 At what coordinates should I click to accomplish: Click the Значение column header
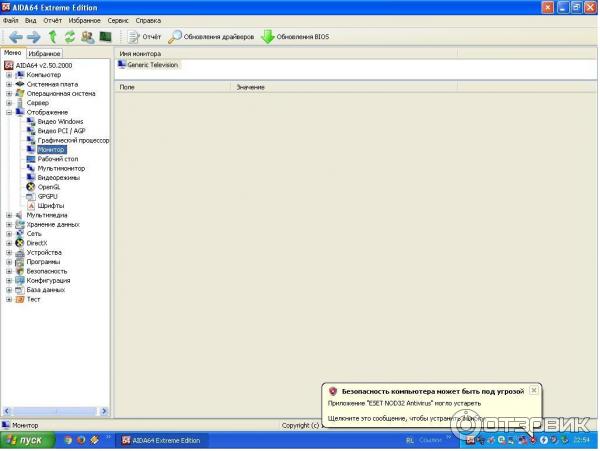[x=344, y=87]
